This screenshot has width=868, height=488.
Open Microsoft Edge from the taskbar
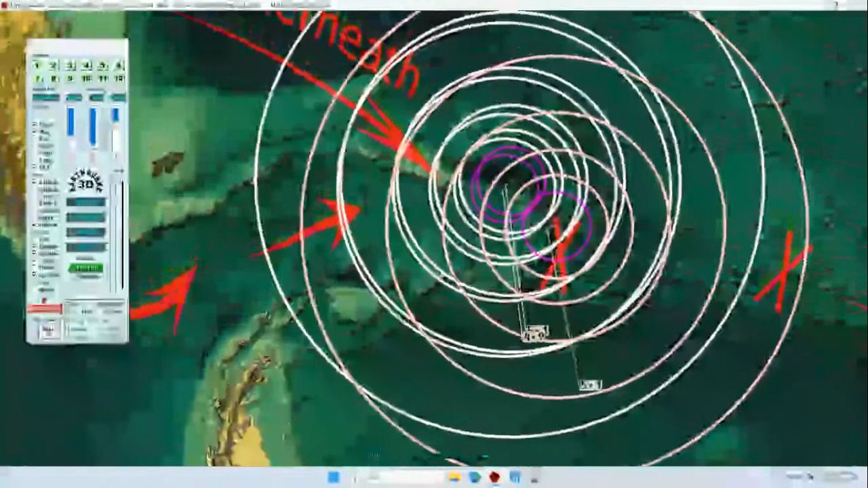click(x=475, y=477)
